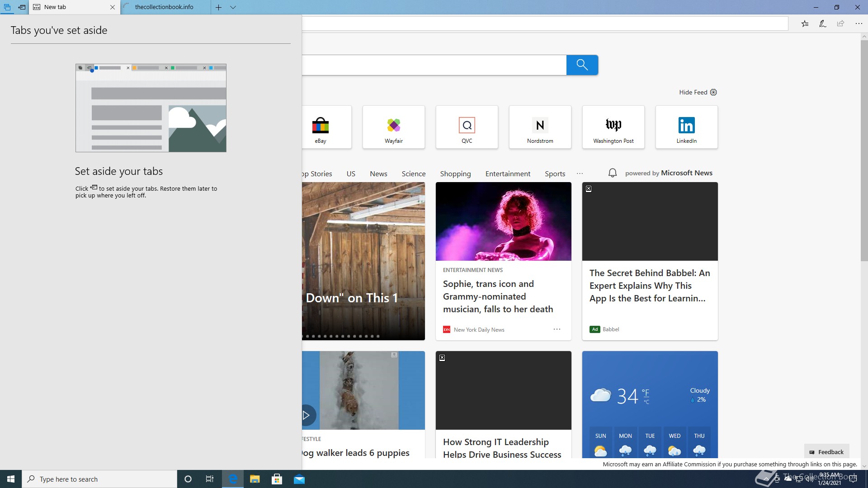The height and width of the screenshot is (488, 868).
Task: Select the SUN forecast day
Action: coord(600,443)
